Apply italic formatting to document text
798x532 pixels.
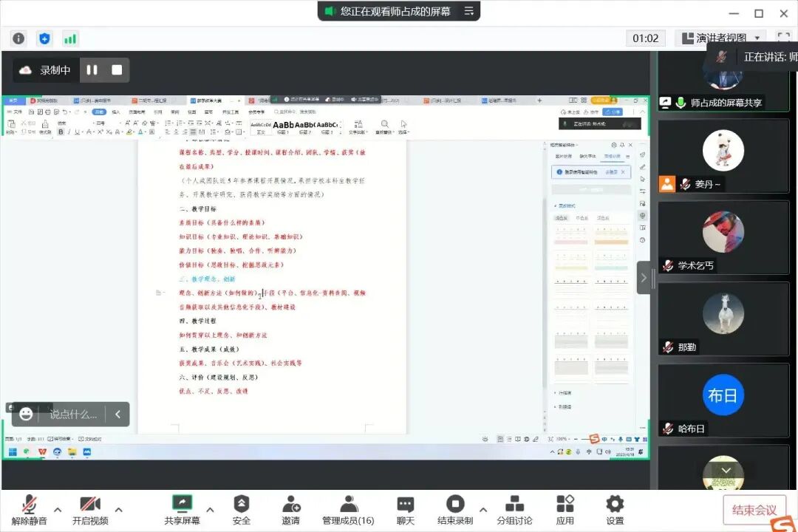click(68, 130)
